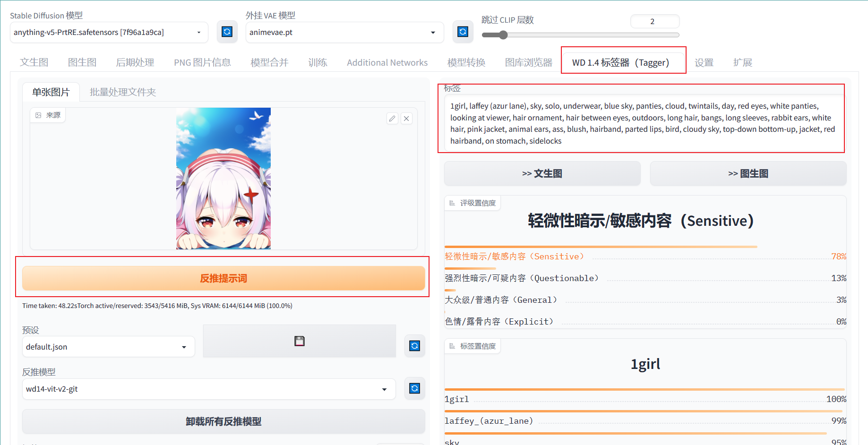Viewport: 868px width, 445px height.
Task: Expand the default.json preset dropdown
Action: click(x=108, y=347)
